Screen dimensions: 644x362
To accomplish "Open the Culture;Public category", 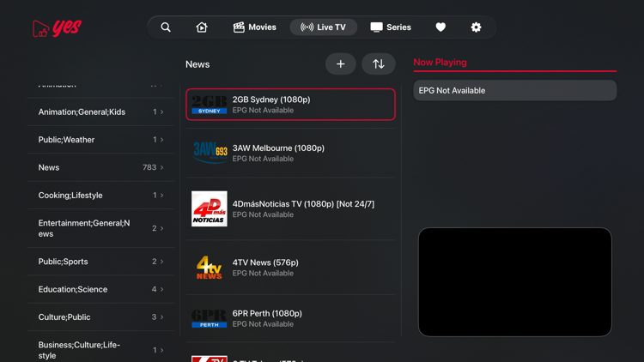I will [101, 317].
